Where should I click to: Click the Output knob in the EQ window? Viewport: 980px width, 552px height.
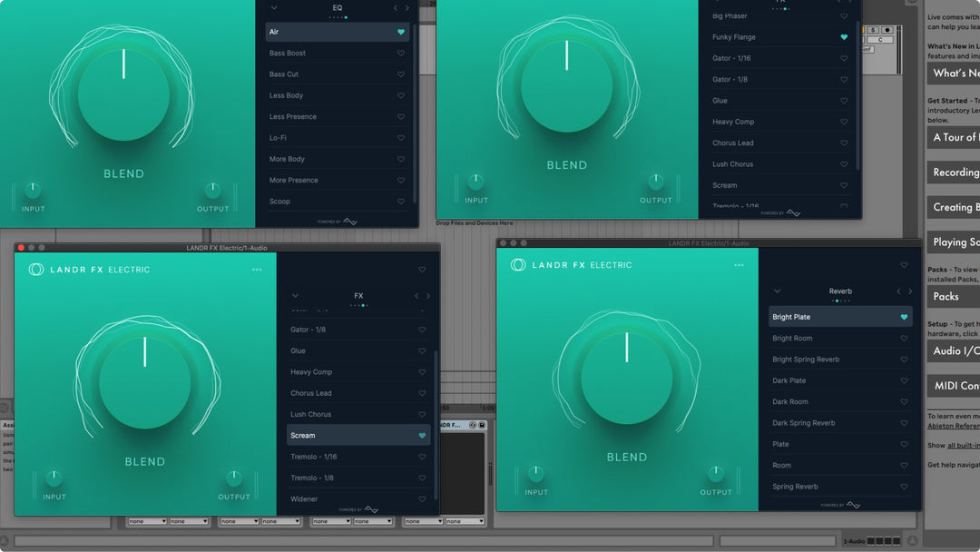pos(212,190)
